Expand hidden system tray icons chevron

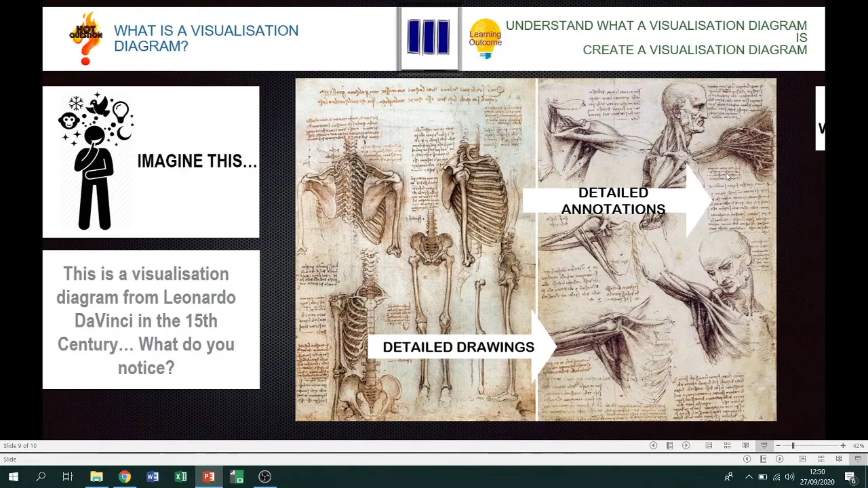click(x=749, y=477)
